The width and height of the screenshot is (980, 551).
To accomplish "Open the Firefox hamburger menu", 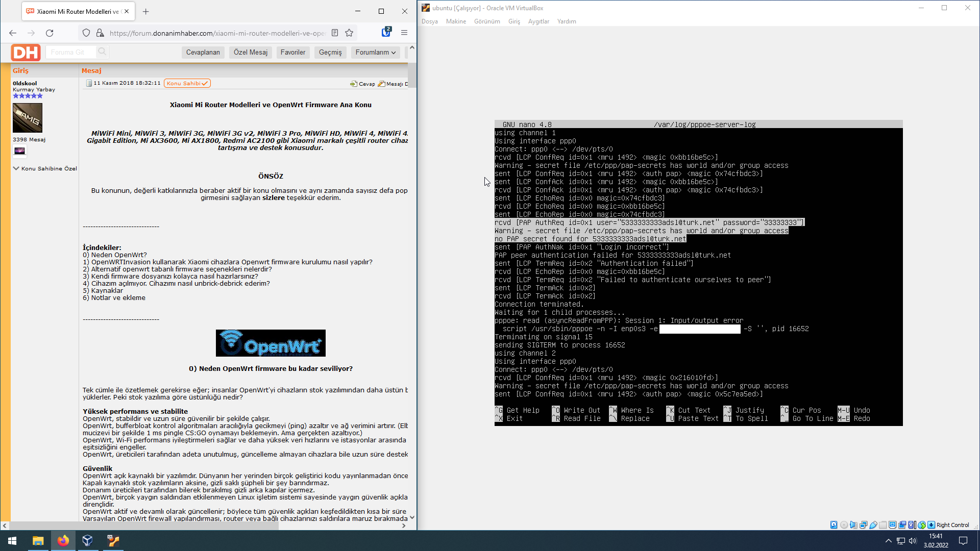I will pos(404,33).
